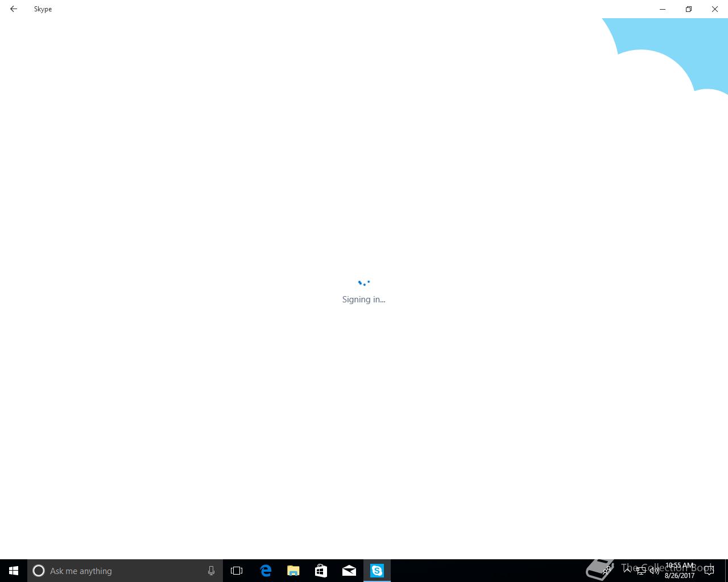This screenshot has height=582, width=728.
Task: Click the 'Signing in...' status text
Action: coord(364,300)
